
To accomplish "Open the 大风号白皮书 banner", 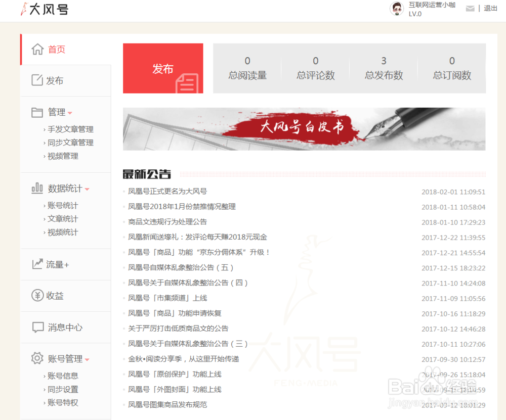I will pyautogui.click(x=304, y=129).
